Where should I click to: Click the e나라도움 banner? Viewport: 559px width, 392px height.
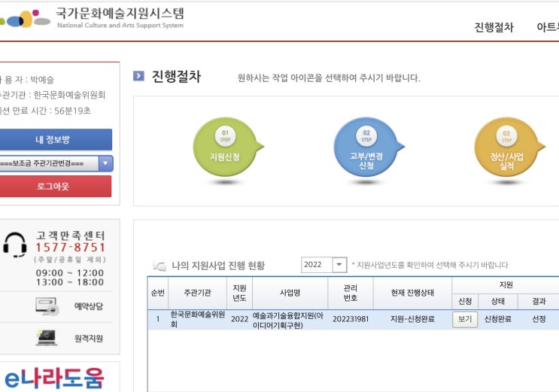[54, 378]
